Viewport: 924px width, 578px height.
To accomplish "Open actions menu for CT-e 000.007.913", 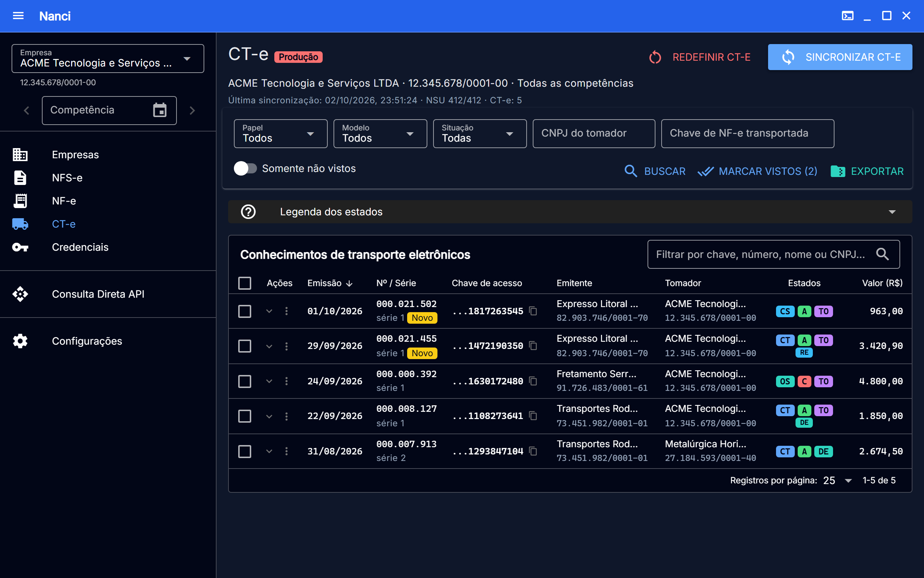I will (x=286, y=452).
